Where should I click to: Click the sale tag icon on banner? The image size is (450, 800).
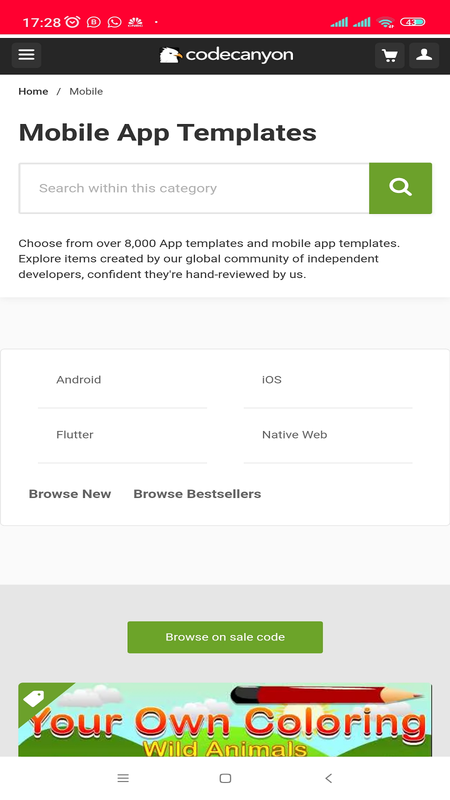click(x=34, y=698)
